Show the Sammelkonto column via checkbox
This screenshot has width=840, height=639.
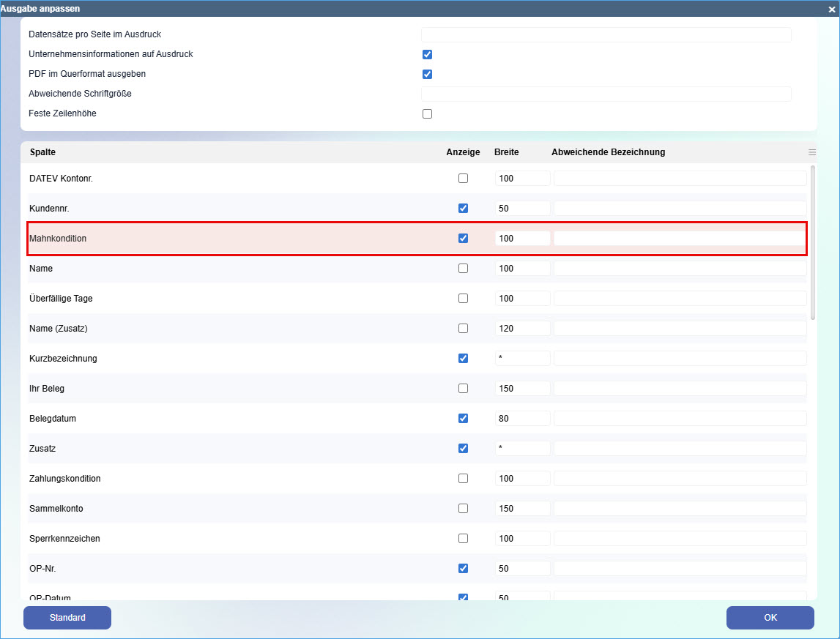tap(463, 508)
